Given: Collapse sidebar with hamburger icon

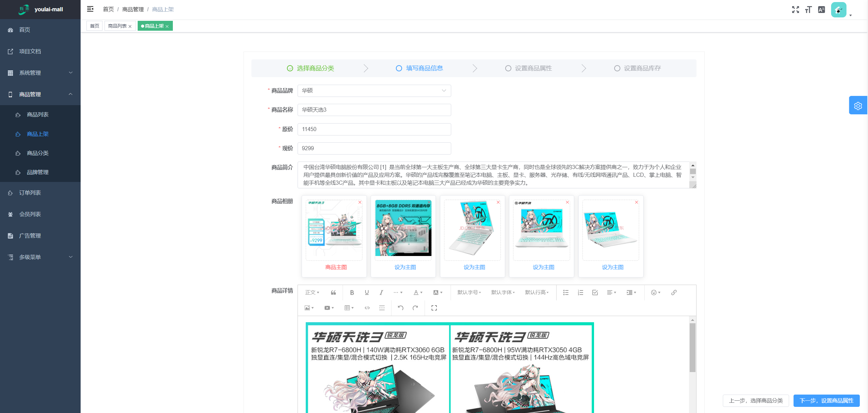Looking at the screenshot, I should tap(90, 9).
